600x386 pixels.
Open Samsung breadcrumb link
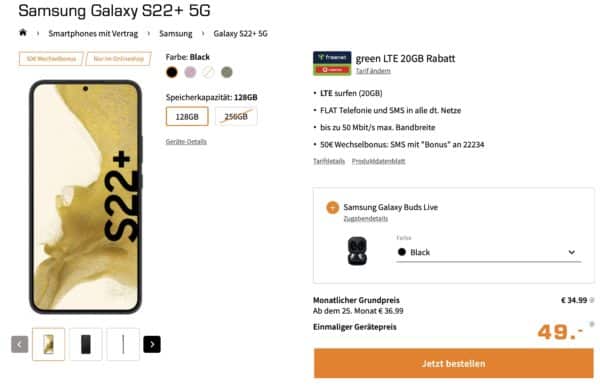click(x=176, y=34)
